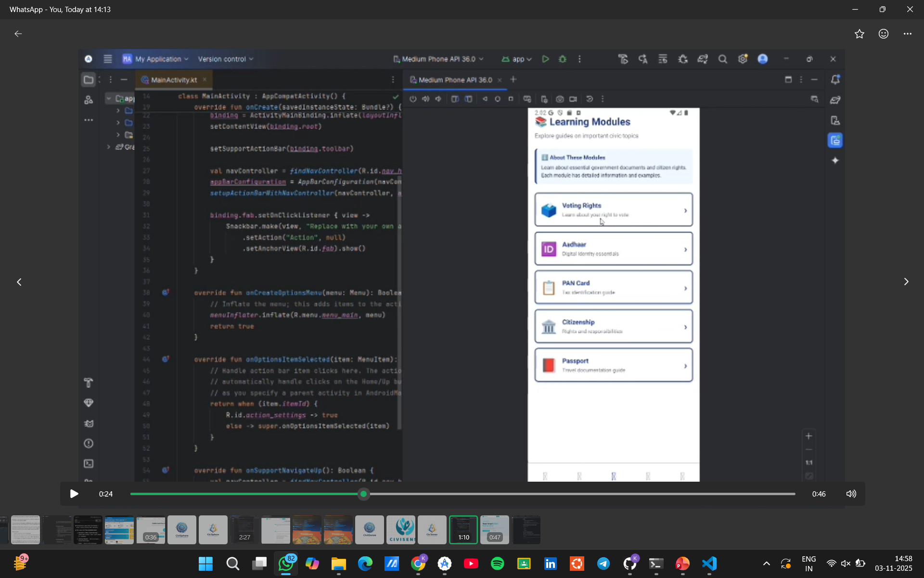This screenshot has width=924, height=578.
Task: Mute the video using speaker icon
Action: click(x=851, y=494)
